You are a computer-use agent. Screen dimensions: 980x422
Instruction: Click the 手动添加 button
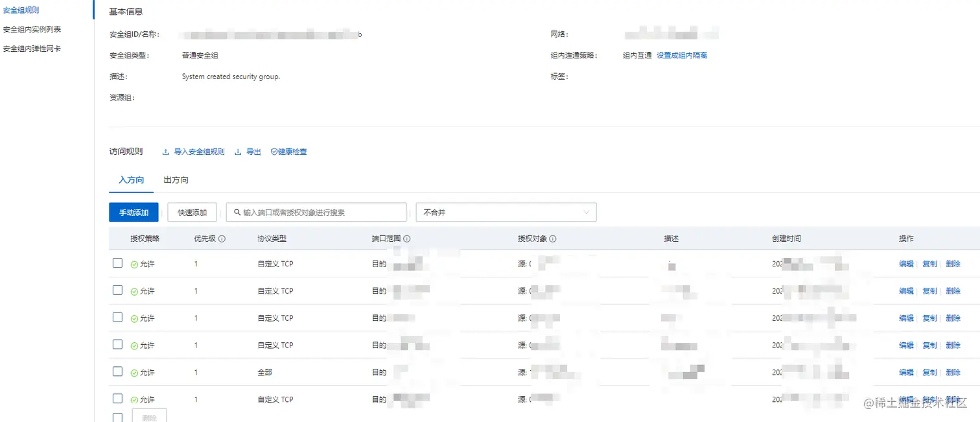click(x=134, y=212)
